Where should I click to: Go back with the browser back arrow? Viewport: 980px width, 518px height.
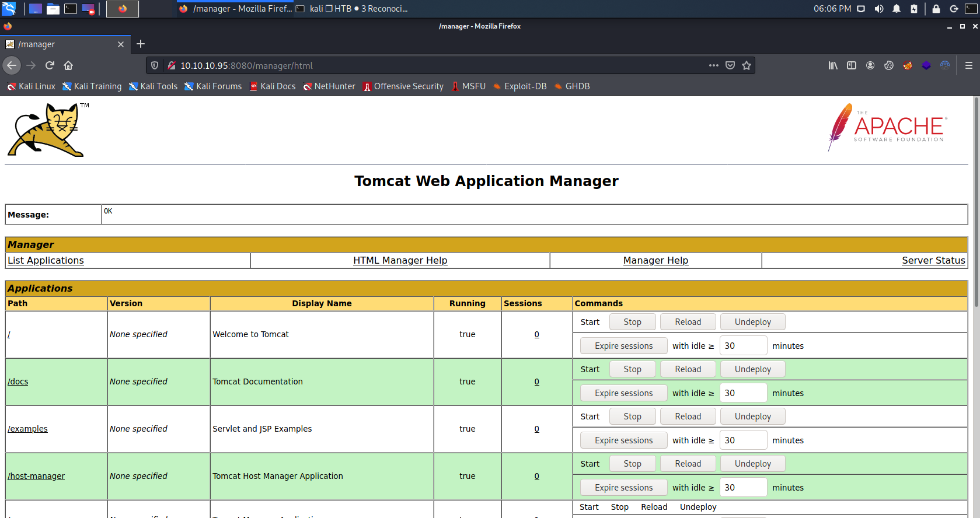12,65
